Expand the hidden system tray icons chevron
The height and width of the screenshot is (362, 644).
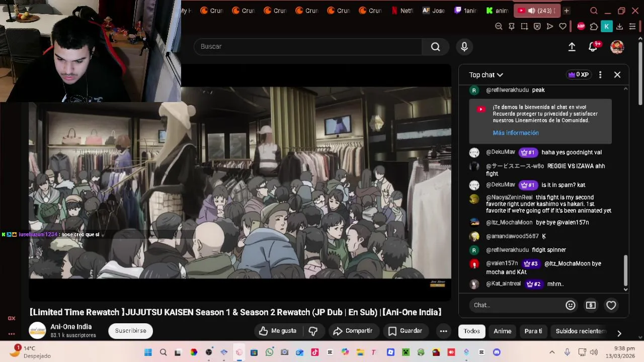(x=552, y=352)
